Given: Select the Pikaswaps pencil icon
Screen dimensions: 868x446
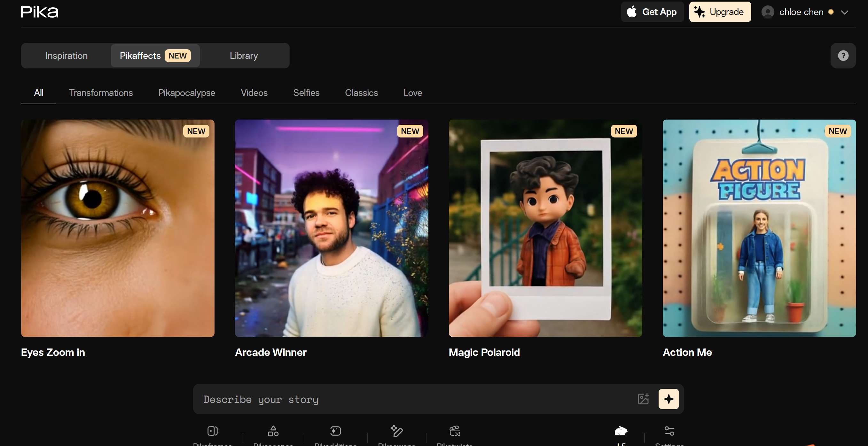Looking at the screenshot, I should point(397,431).
